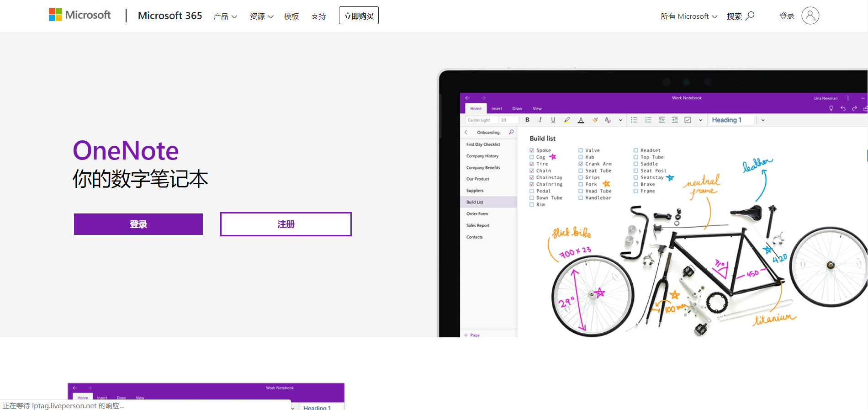This screenshot has height=410, width=868.
Task: Click the plus icon to add Page
Action: click(466, 335)
